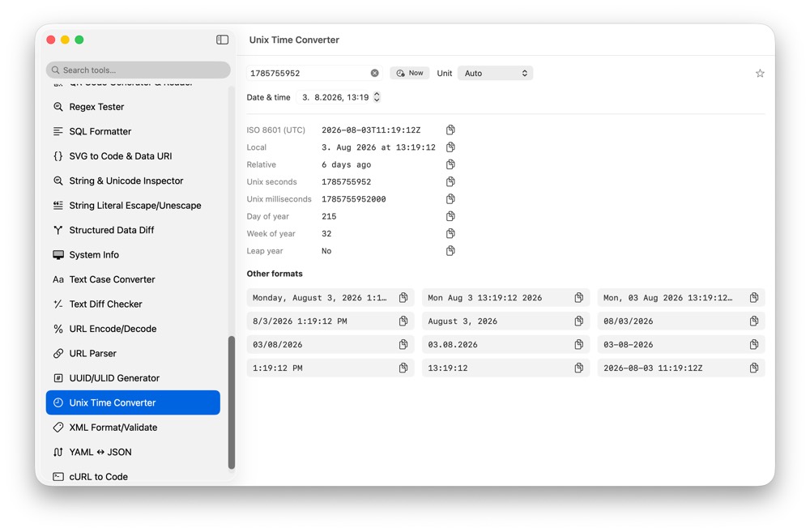
Task: Copy the '13:19:12' time format
Action: (578, 368)
